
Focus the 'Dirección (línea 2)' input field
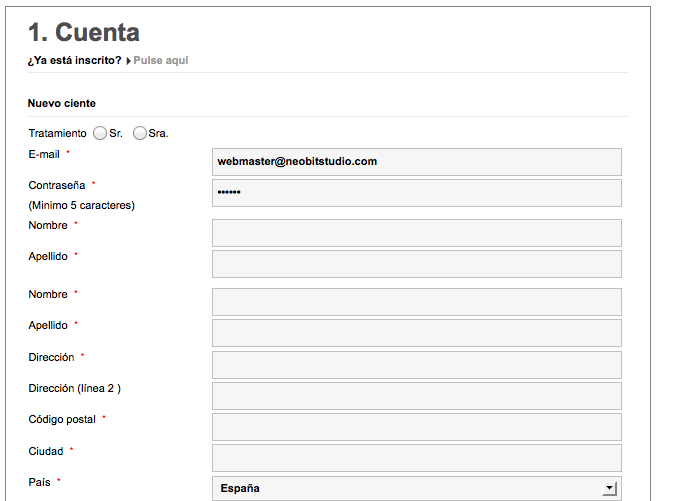point(416,396)
